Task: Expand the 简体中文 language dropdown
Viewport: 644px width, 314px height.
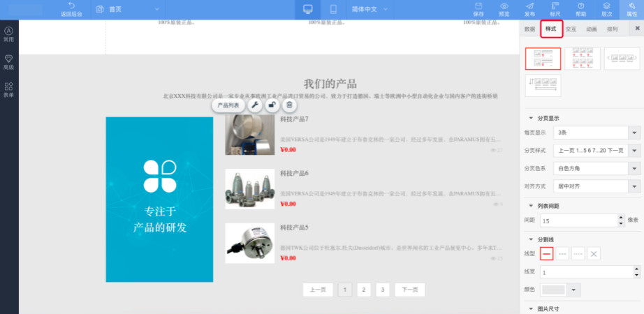Action: [x=378, y=10]
